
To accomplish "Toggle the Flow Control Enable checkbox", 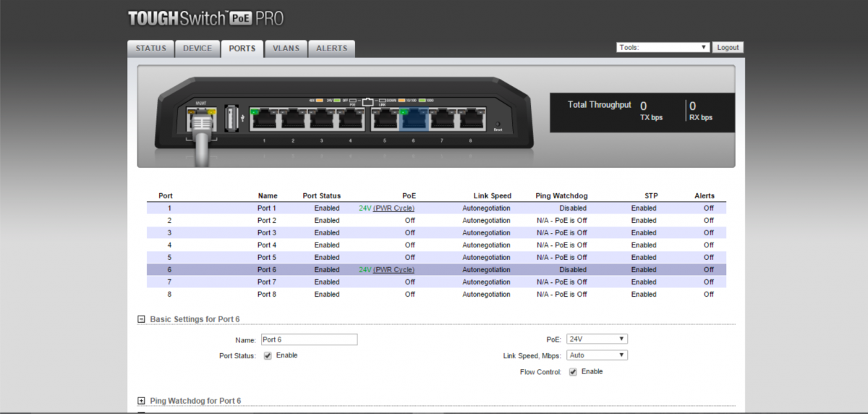I will tap(573, 371).
